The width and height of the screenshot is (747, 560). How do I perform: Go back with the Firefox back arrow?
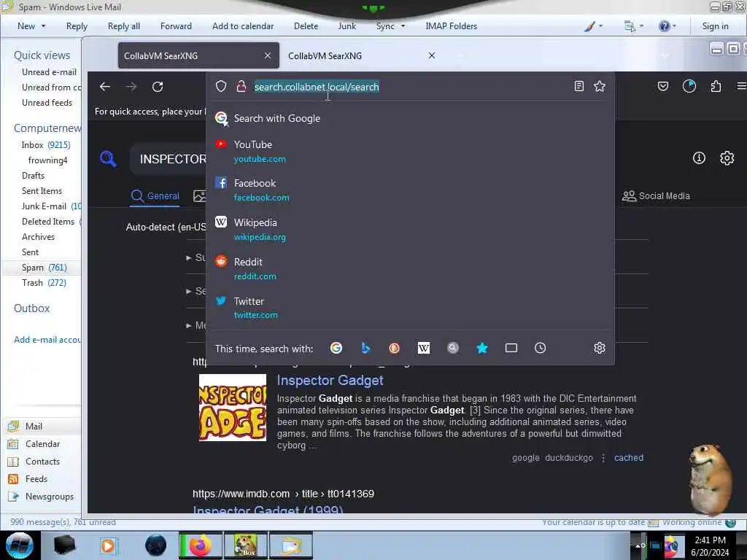pos(105,87)
